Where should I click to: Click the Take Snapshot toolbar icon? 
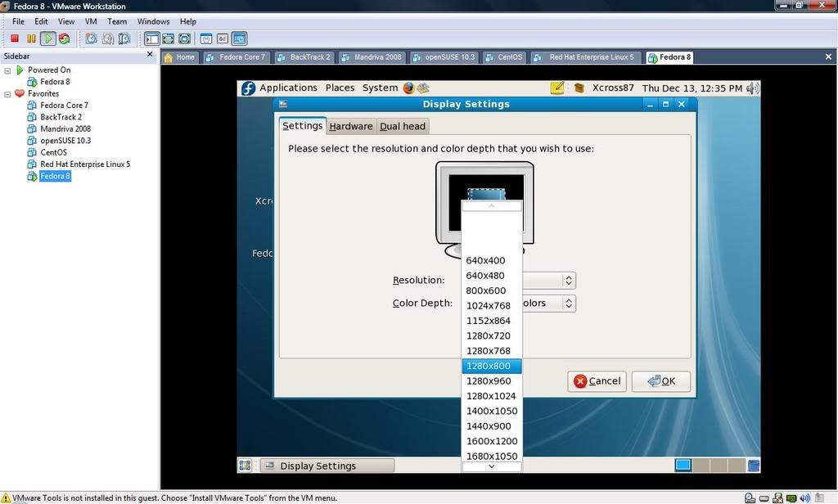point(92,38)
